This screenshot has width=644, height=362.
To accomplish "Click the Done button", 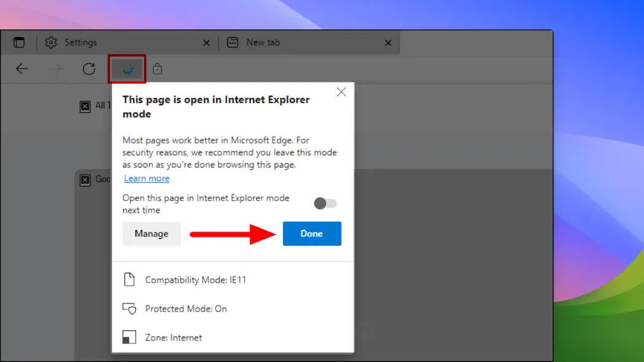I will (312, 234).
